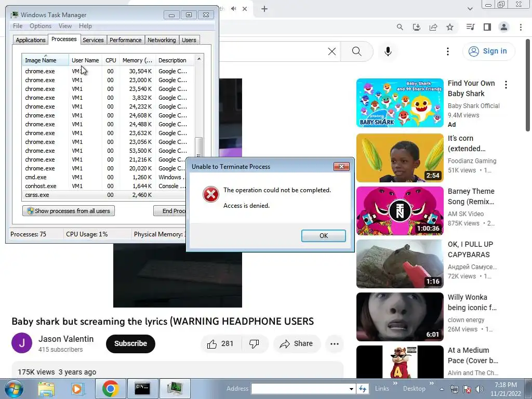Select chrome.exe row with 53,500 K memory
The height and width of the screenshot is (399, 532).
108,151
